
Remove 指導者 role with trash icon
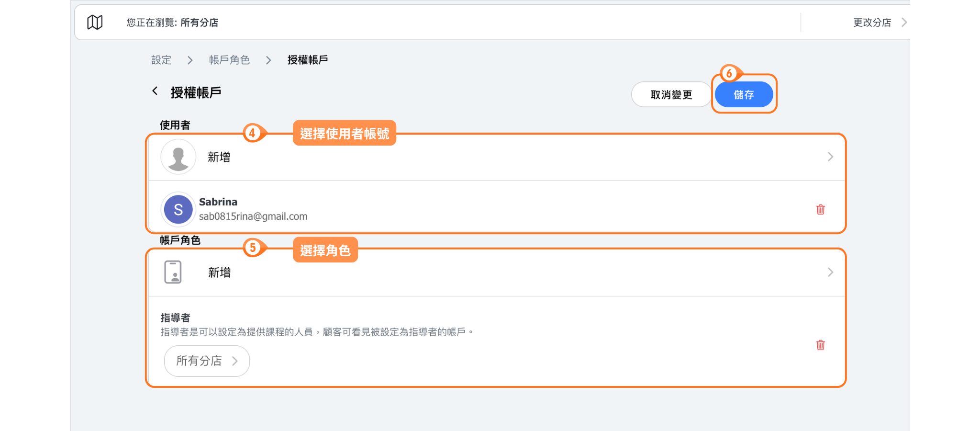820,345
